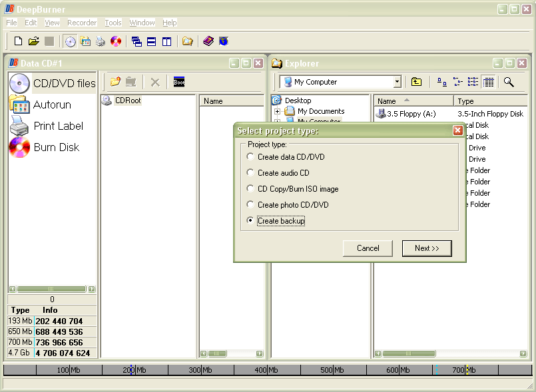Viewport: 536px width, 392px height.
Task: Click the Next >> button
Action: click(427, 248)
